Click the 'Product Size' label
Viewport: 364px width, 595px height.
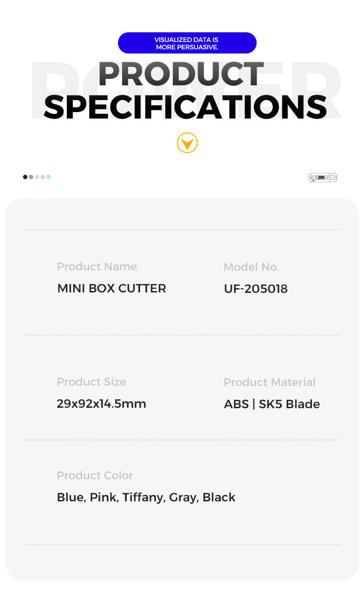pyautogui.click(x=91, y=382)
